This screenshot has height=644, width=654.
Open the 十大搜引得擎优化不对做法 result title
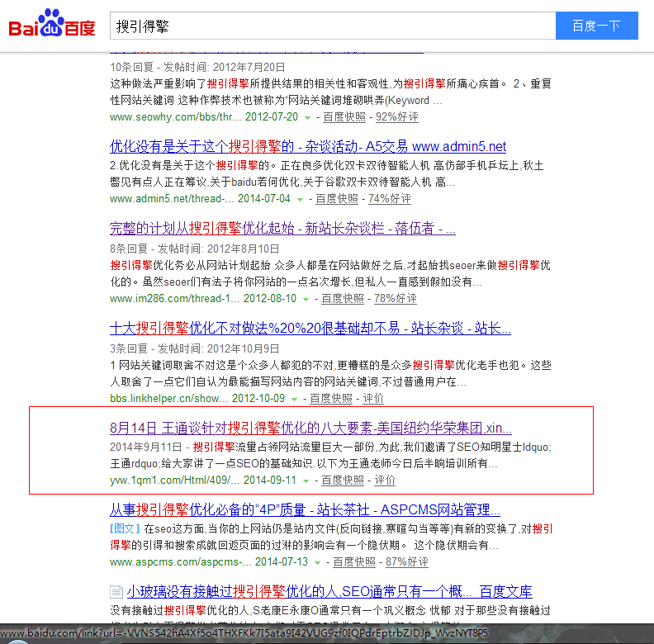click(310, 329)
